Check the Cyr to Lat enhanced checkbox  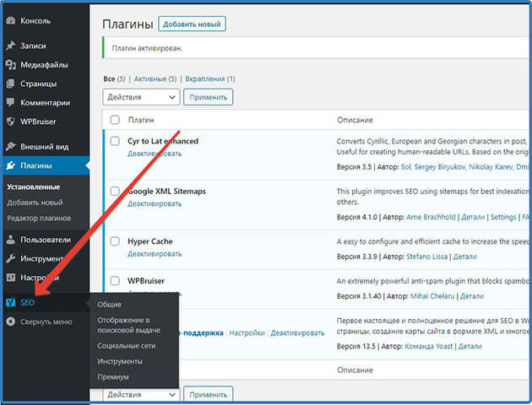(115, 141)
